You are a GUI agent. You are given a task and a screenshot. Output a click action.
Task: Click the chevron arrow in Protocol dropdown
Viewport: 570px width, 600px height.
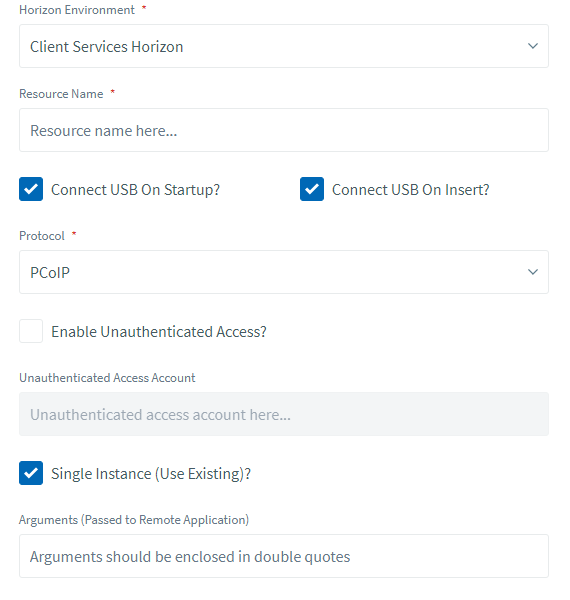pyautogui.click(x=533, y=272)
